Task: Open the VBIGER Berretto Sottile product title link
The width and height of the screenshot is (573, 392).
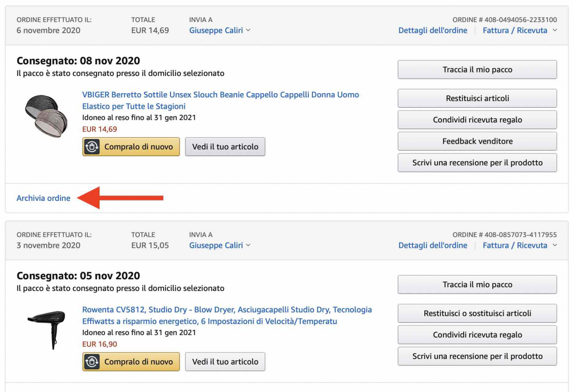Action: pos(221,100)
